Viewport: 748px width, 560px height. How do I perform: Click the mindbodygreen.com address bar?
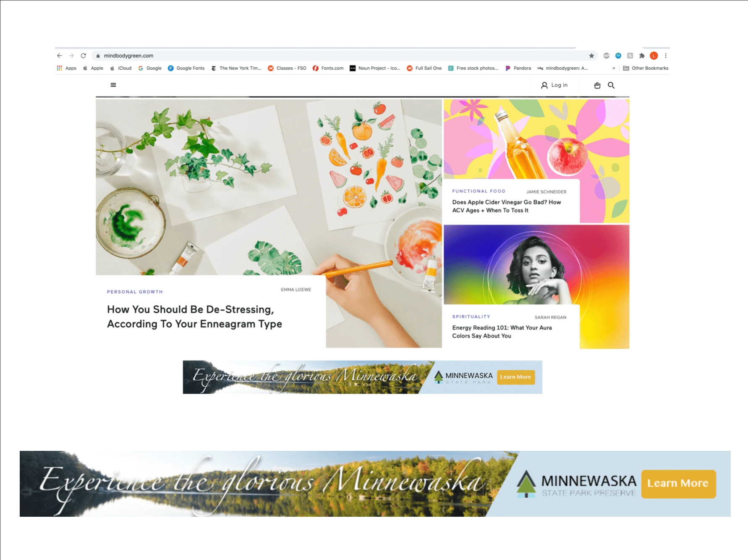[x=336, y=55]
